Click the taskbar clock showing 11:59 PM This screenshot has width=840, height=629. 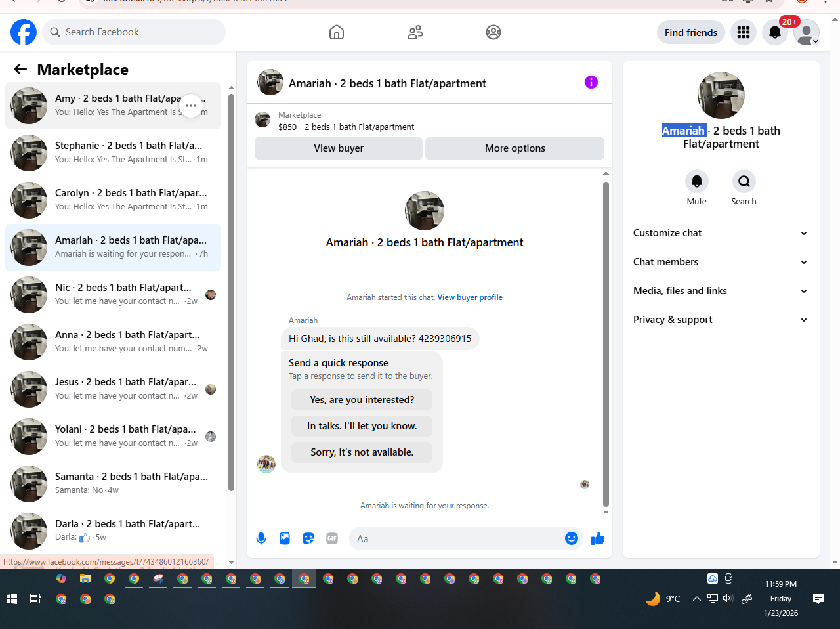[781, 598]
